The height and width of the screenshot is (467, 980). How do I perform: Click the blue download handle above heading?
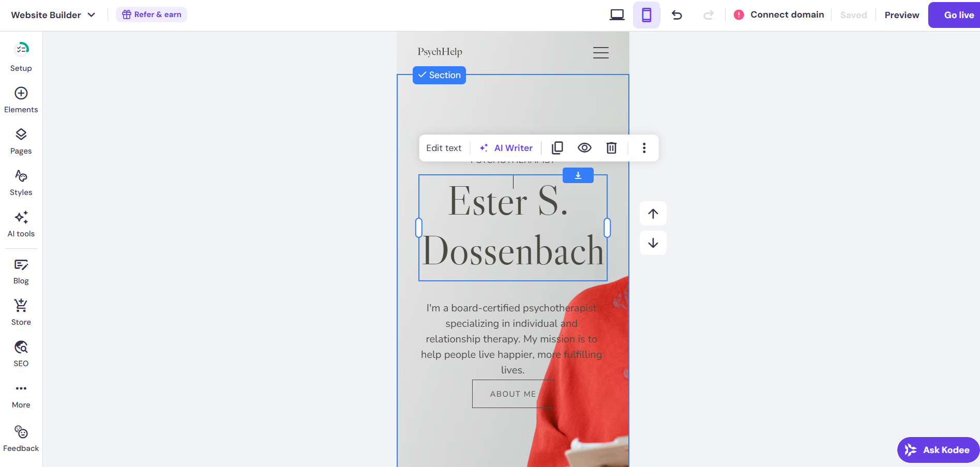[x=578, y=175]
